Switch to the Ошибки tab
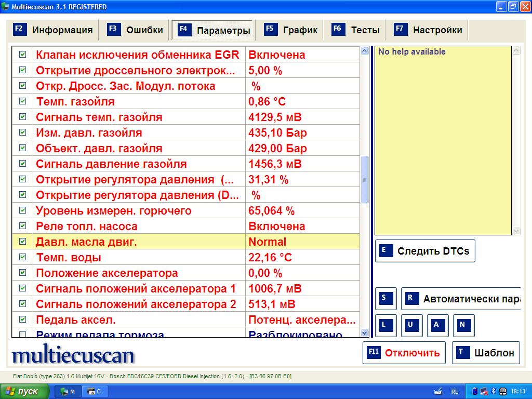Screen dimensions: 532x399 135,30
